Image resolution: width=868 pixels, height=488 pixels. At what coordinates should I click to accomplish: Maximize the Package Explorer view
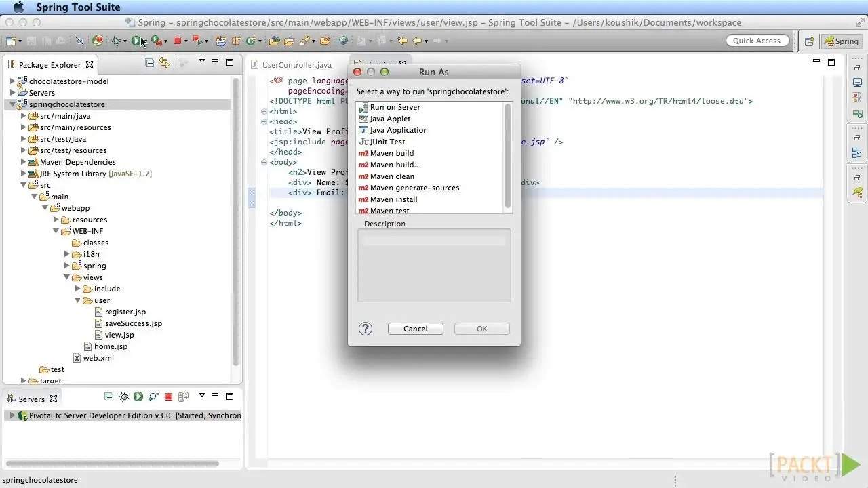(x=230, y=62)
